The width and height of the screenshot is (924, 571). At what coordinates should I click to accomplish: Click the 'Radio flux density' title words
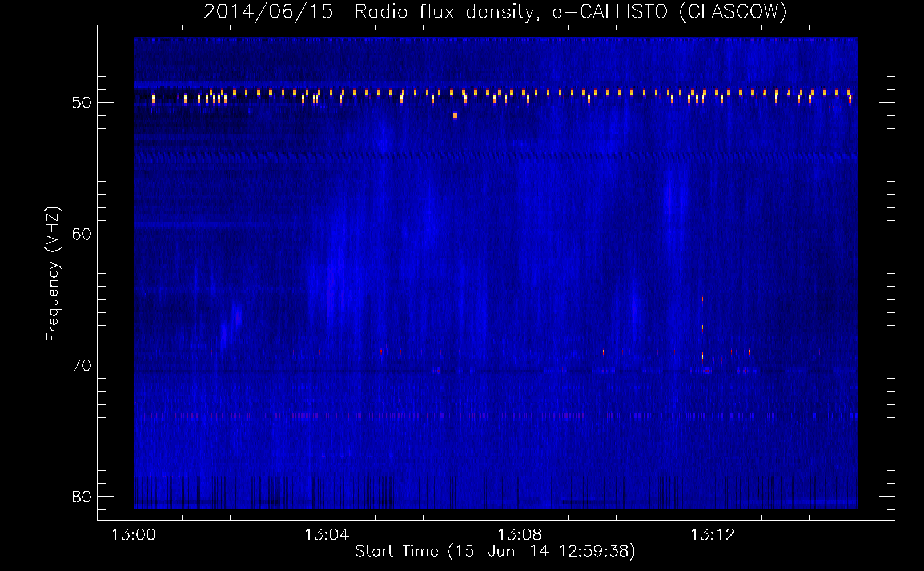click(x=447, y=11)
